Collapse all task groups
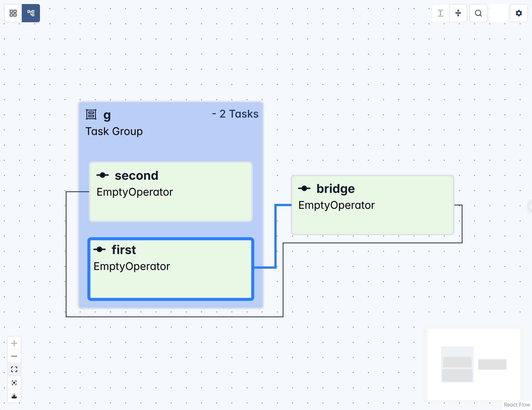Image resolution: width=532 pixels, height=410 pixels. click(x=458, y=13)
